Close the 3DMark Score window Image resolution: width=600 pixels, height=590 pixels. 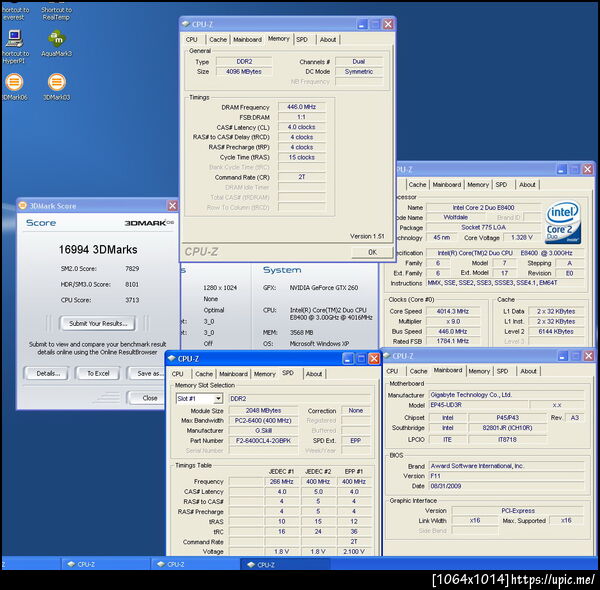tap(173, 206)
